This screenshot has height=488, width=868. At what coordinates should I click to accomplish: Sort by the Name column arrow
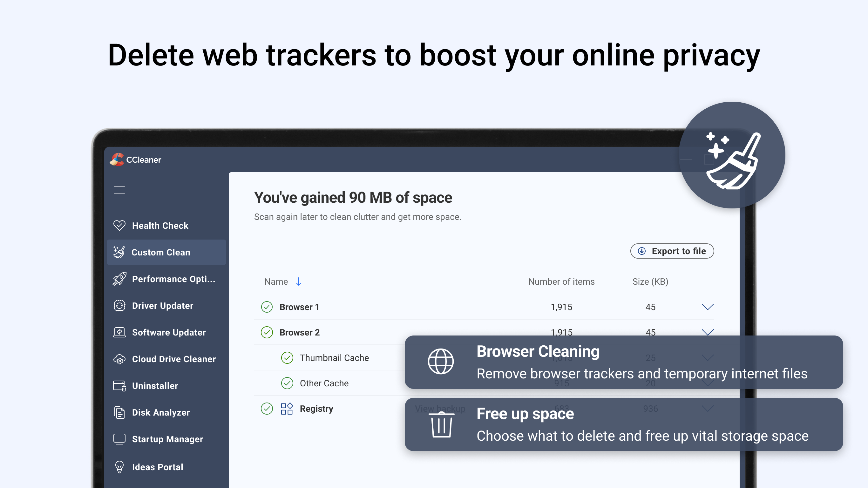[x=299, y=281]
